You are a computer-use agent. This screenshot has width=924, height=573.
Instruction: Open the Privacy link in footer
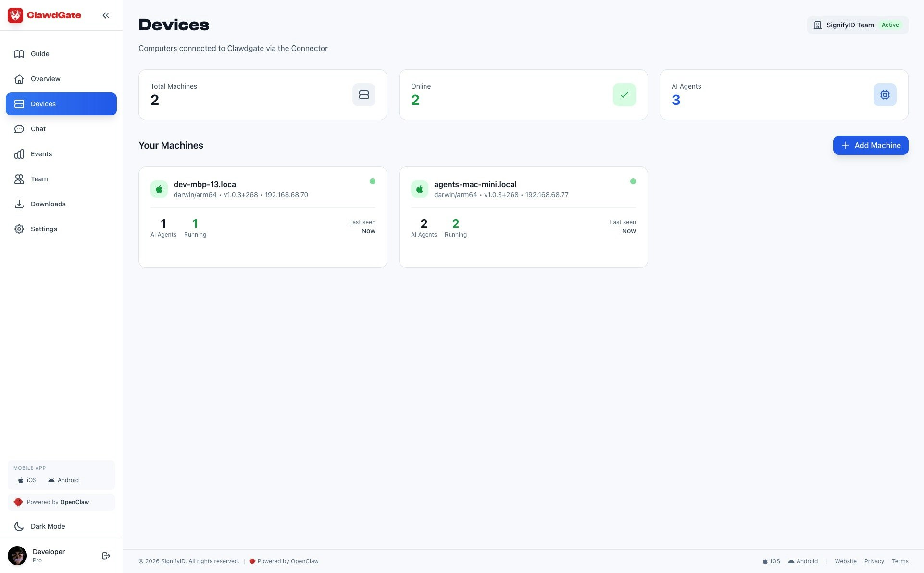(x=874, y=561)
